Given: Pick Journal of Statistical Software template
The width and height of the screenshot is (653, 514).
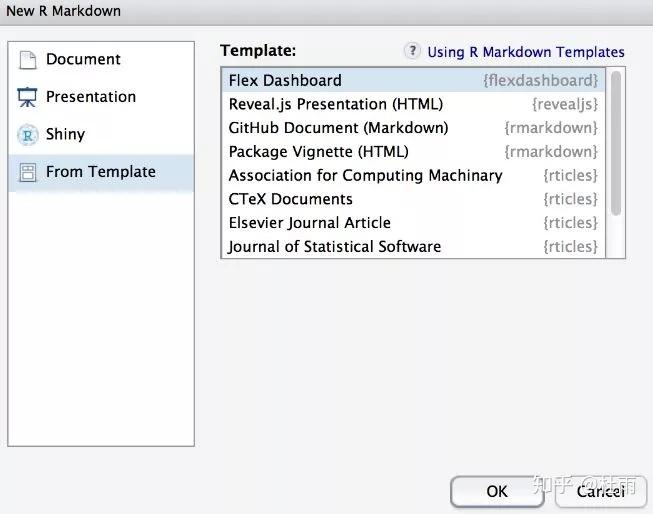Looking at the screenshot, I should click(334, 246).
